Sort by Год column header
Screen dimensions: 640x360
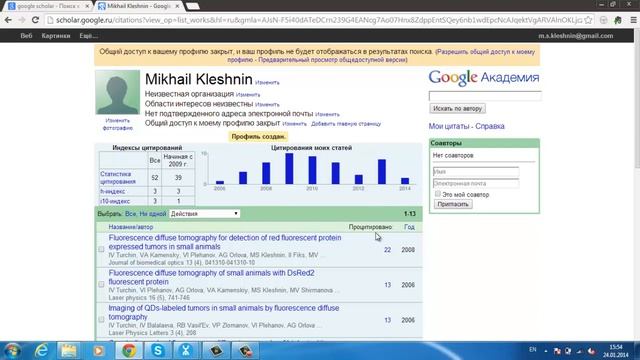pos(409,227)
